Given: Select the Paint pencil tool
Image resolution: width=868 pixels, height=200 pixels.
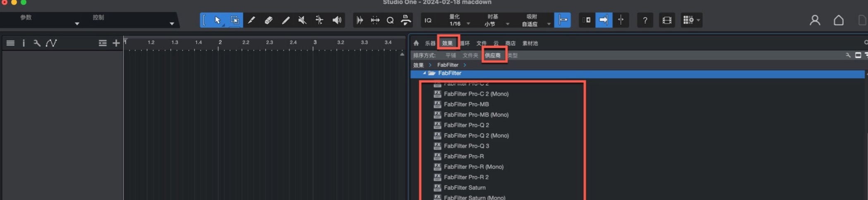Looking at the screenshot, I should (285, 20).
